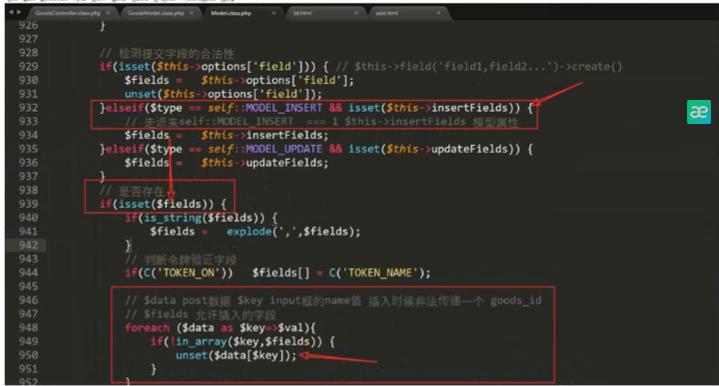Click on "explode(',',$fields);" call

(293, 232)
